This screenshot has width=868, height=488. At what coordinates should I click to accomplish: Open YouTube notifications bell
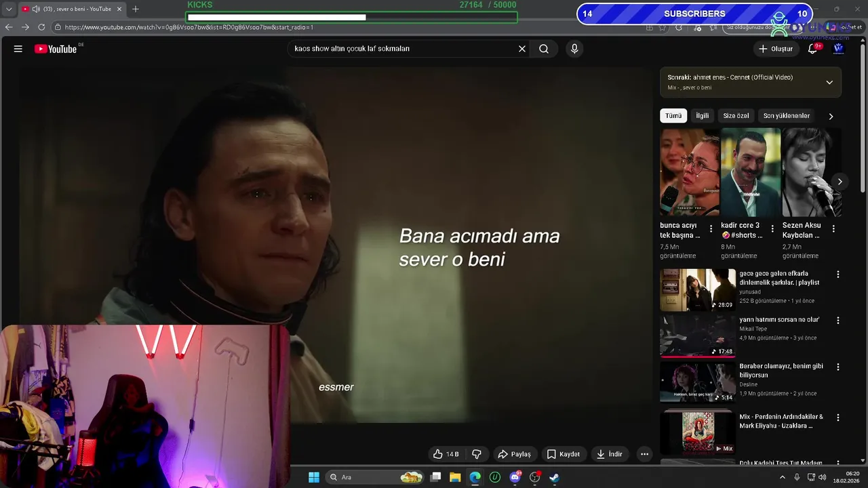pos(812,49)
